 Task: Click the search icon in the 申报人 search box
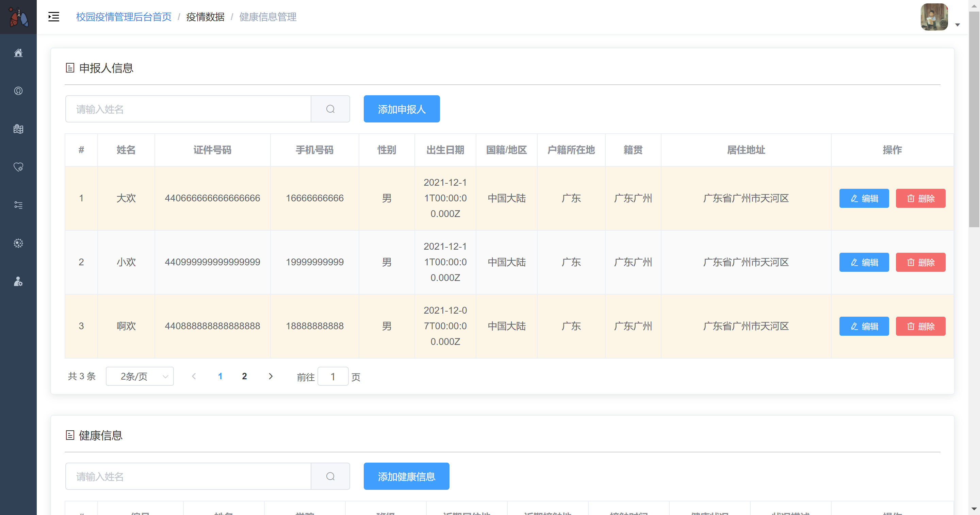tap(330, 109)
